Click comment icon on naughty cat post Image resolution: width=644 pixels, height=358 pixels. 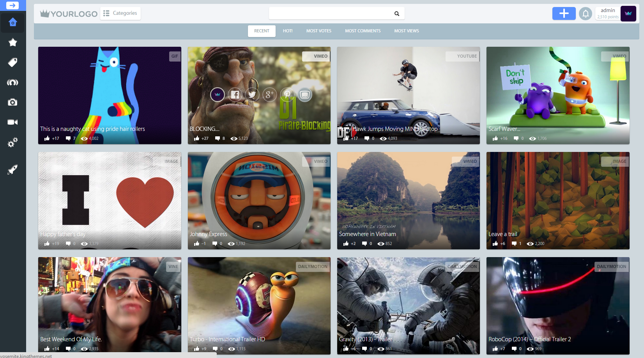(x=68, y=138)
